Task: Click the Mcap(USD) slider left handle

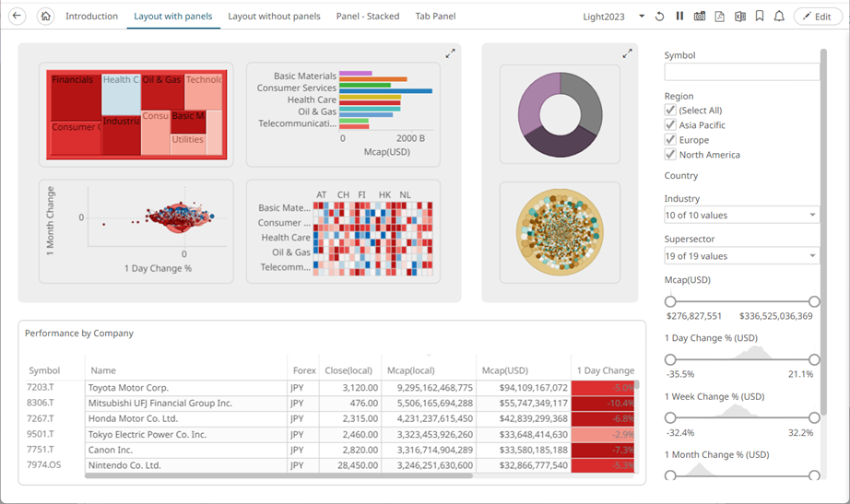Action: point(670,301)
